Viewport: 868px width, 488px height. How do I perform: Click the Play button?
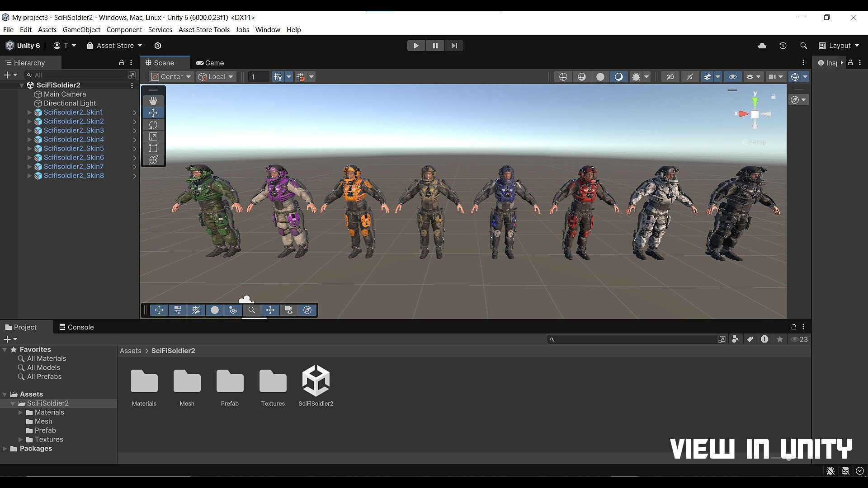(416, 46)
